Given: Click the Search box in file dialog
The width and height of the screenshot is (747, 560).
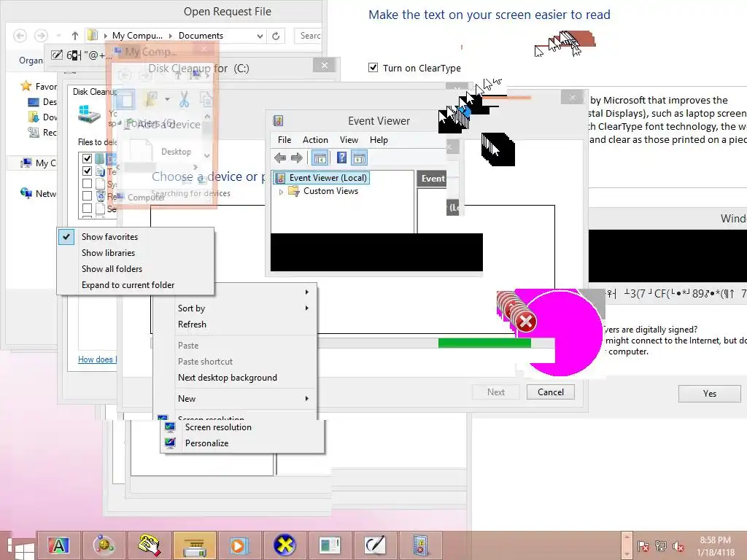Looking at the screenshot, I should [308, 36].
